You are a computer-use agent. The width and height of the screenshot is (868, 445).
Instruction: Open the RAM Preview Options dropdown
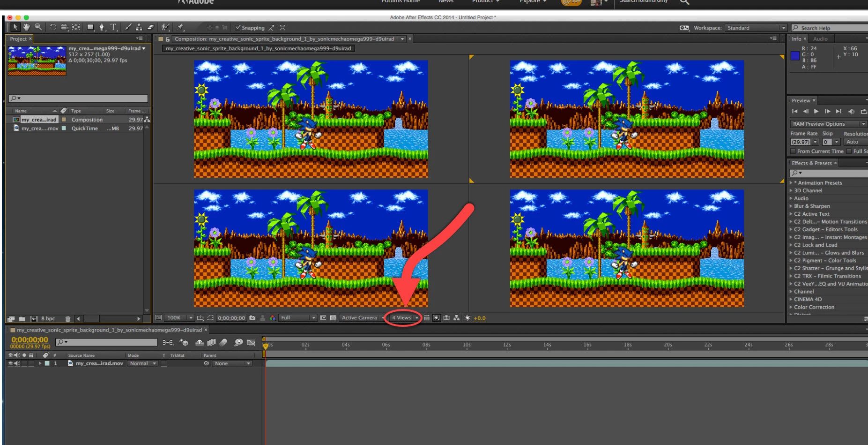tap(828, 124)
